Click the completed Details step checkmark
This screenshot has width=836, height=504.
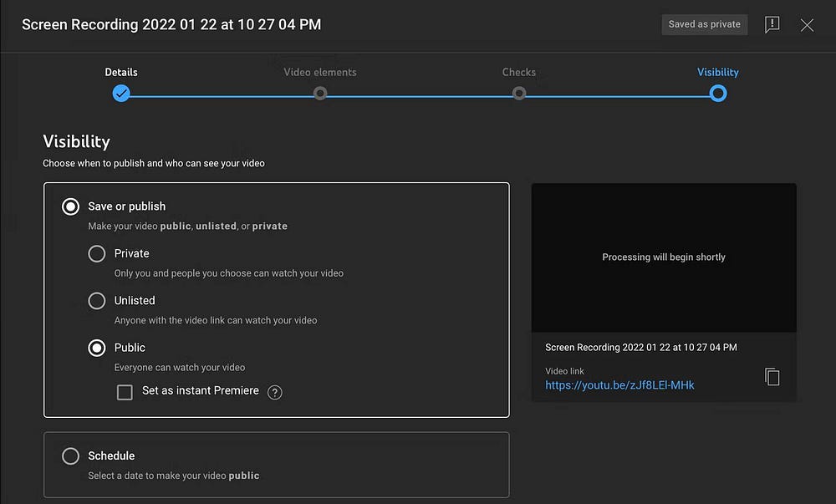121,94
